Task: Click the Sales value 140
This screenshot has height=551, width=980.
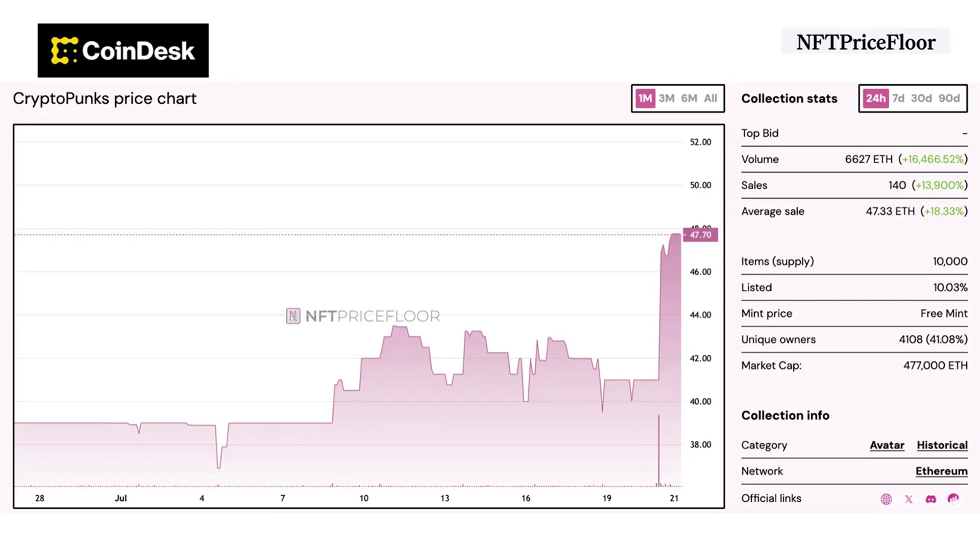Action: [897, 185]
